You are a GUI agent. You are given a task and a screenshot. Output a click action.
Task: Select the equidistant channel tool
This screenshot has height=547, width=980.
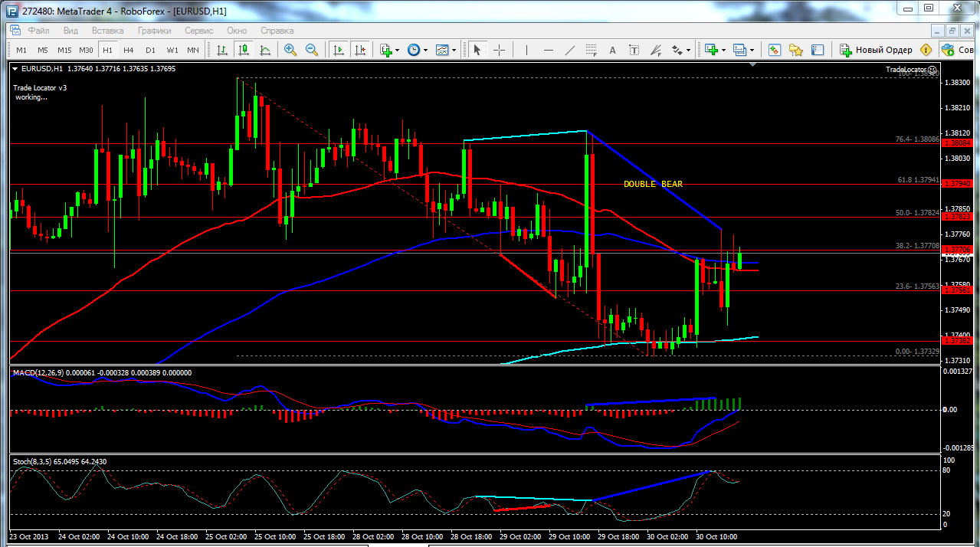coord(591,50)
